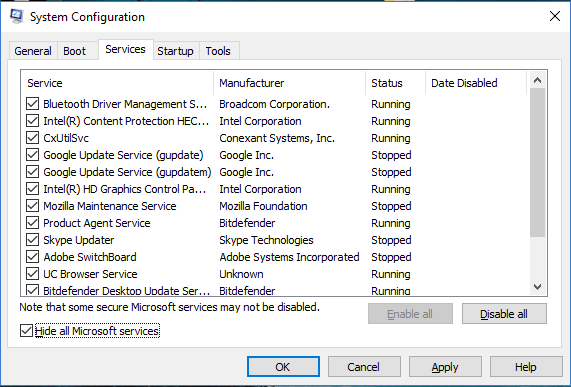Viewport: 571px width, 387px height.
Task: Uncheck the UC Browser Service checkbox
Action: [32, 274]
